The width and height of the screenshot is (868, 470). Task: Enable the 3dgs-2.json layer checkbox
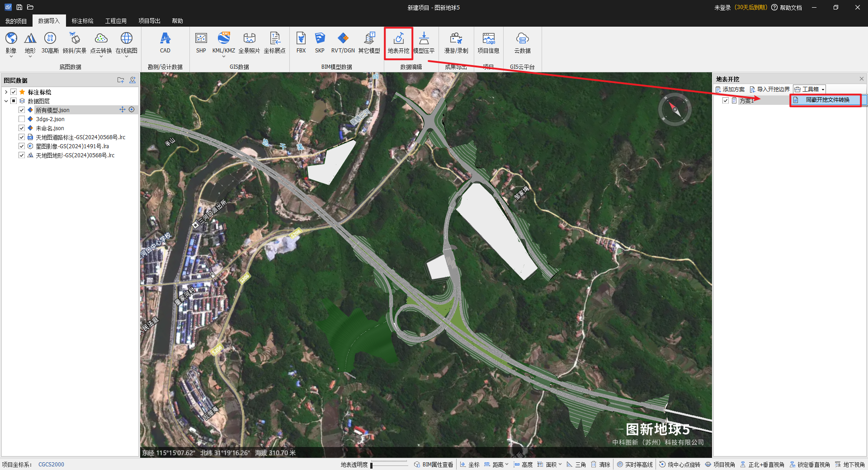tap(22, 119)
